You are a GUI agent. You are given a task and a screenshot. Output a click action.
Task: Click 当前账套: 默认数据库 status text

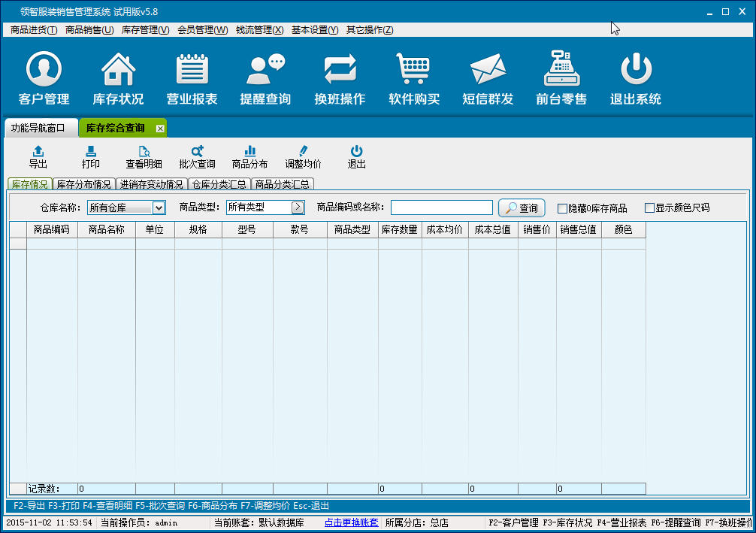[259, 523]
